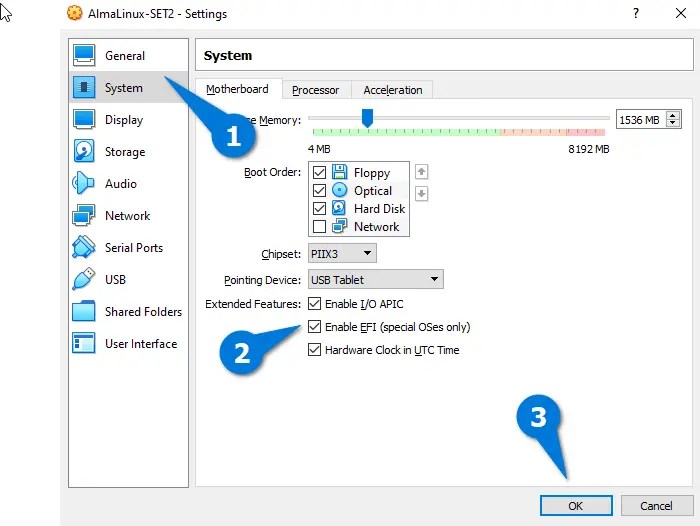Uncheck Optical in boot order
Viewport: 700px width, 526px height.
(x=319, y=191)
